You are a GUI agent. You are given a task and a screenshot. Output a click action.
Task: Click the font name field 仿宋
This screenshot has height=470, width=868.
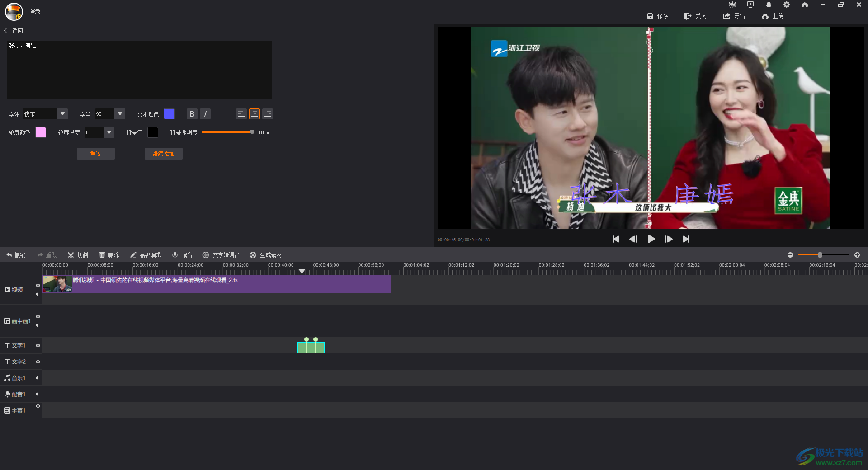[x=40, y=114]
